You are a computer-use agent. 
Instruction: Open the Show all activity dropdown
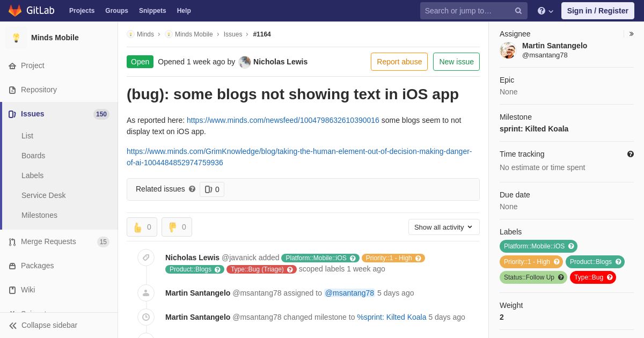click(x=444, y=227)
